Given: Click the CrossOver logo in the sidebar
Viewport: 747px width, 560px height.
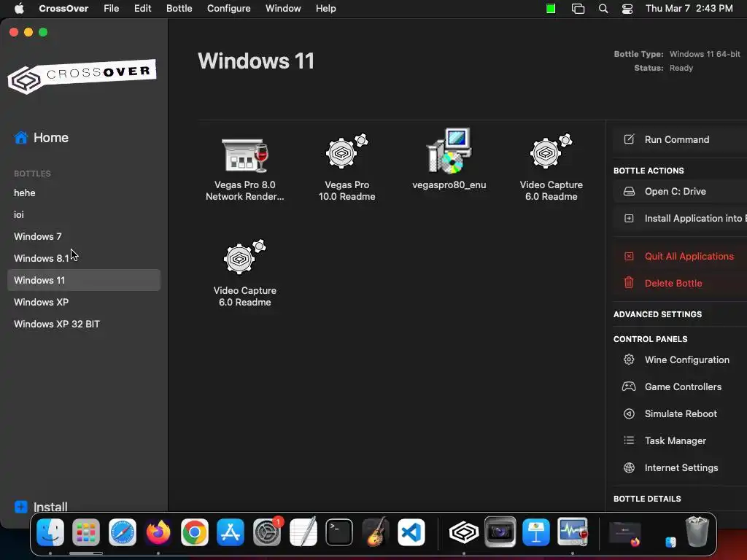Looking at the screenshot, I should (82, 76).
